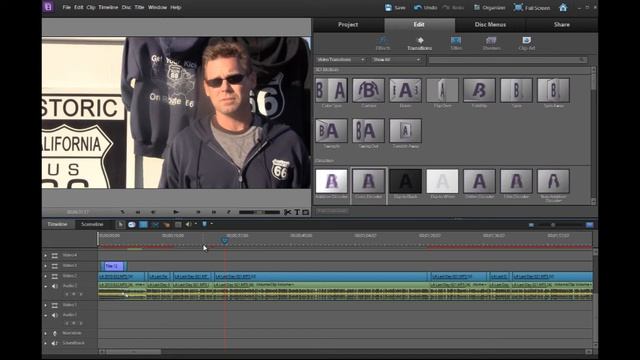Choose the Flip Over transition
This screenshot has height=360, width=640.
click(442, 90)
